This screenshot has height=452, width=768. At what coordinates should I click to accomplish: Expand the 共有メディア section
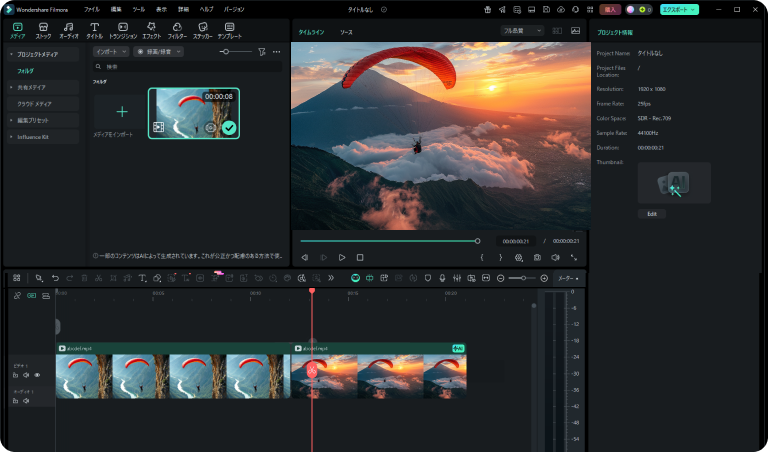click(x=11, y=87)
